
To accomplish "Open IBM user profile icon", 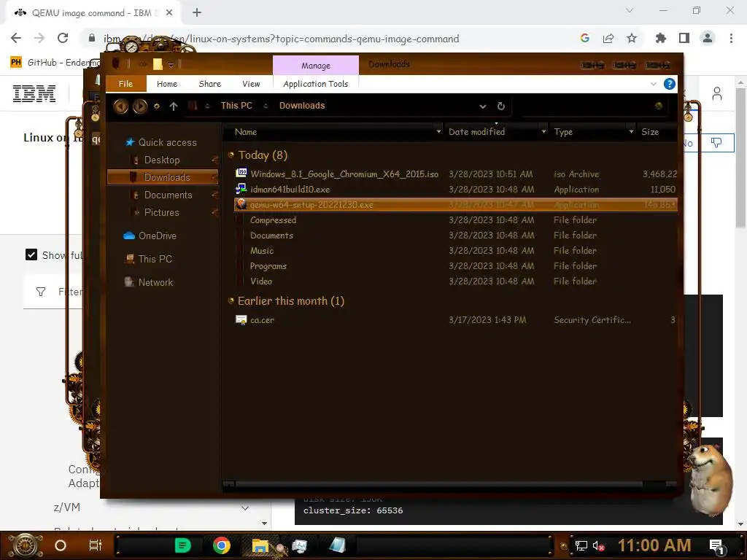I will [717, 93].
